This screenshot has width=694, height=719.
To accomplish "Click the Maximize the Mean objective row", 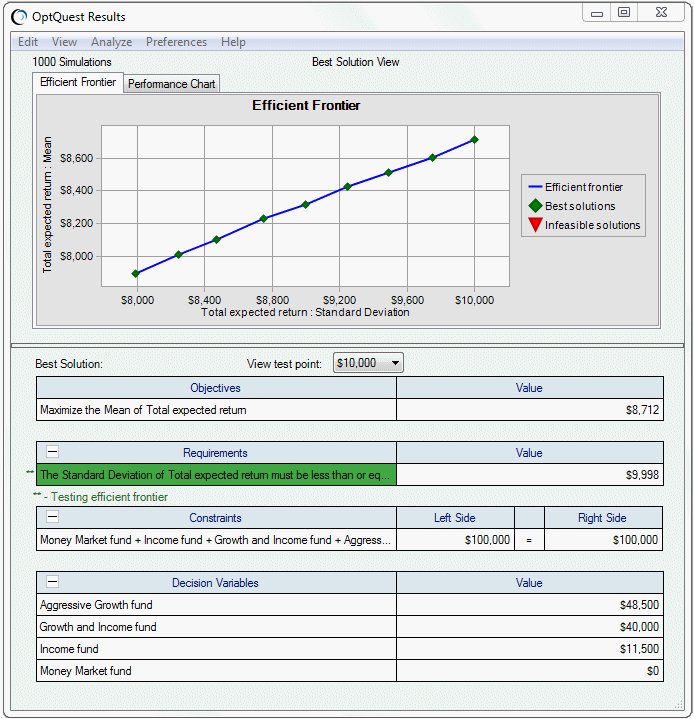I will (216, 409).
